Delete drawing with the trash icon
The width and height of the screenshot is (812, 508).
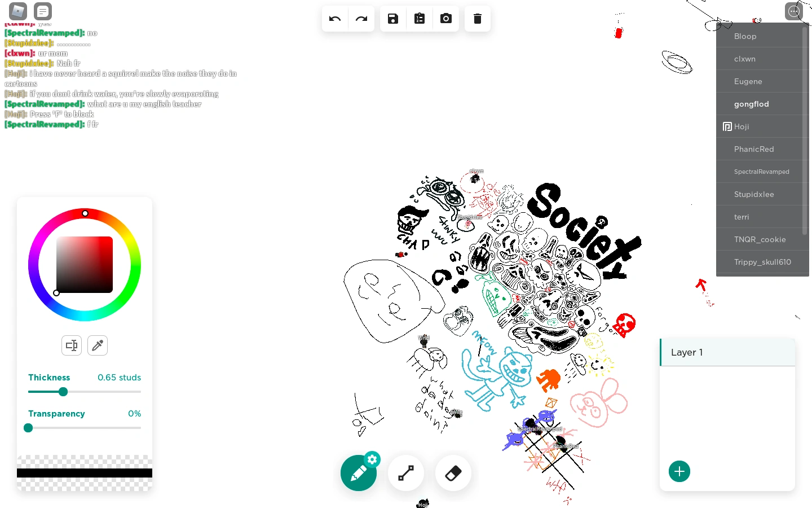[x=478, y=19]
